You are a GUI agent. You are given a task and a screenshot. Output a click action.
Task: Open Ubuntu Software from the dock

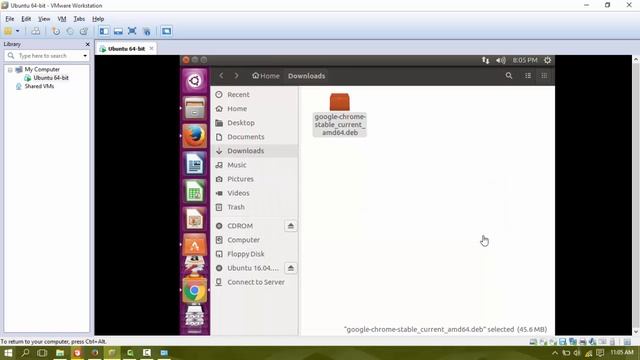195,245
